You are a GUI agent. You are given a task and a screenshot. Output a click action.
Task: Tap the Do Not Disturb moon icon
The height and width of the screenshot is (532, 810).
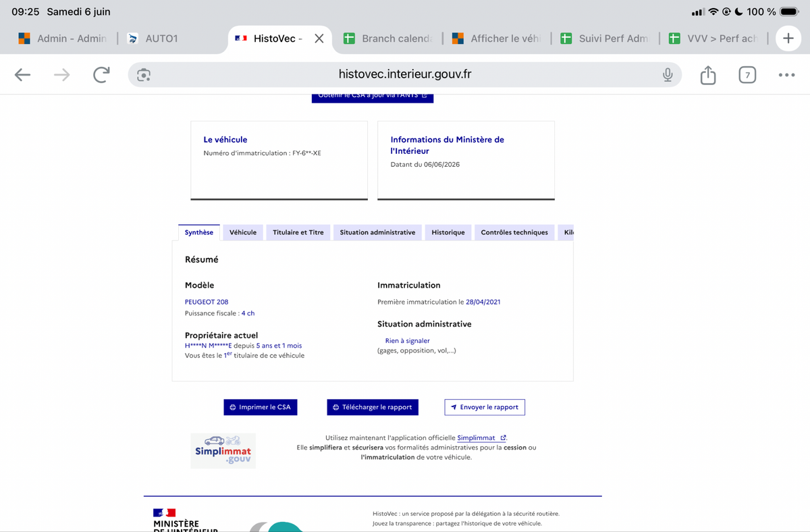click(x=739, y=12)
